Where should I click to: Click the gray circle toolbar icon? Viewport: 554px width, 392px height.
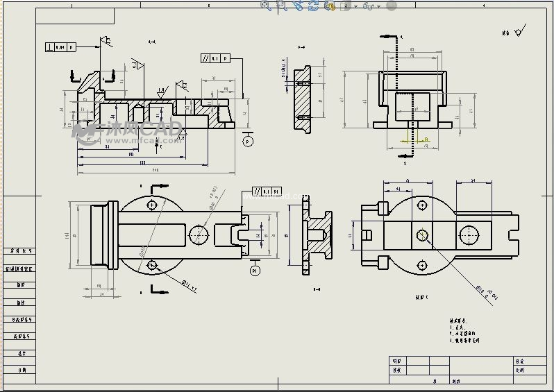392,6
